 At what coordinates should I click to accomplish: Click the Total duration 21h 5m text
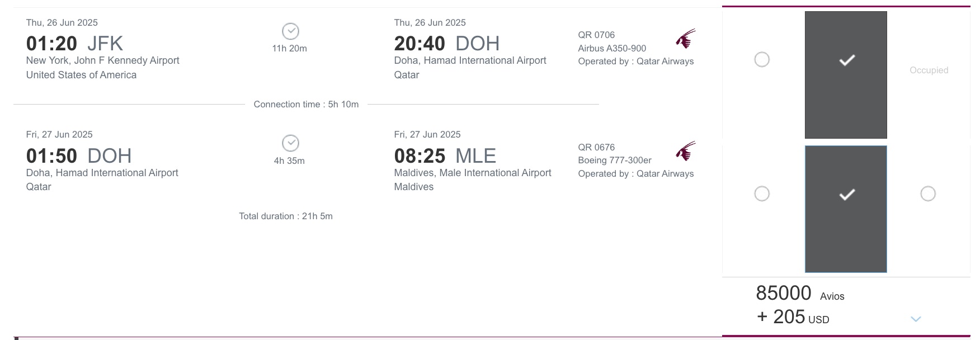pyautogui.click(x=285, y=216)
